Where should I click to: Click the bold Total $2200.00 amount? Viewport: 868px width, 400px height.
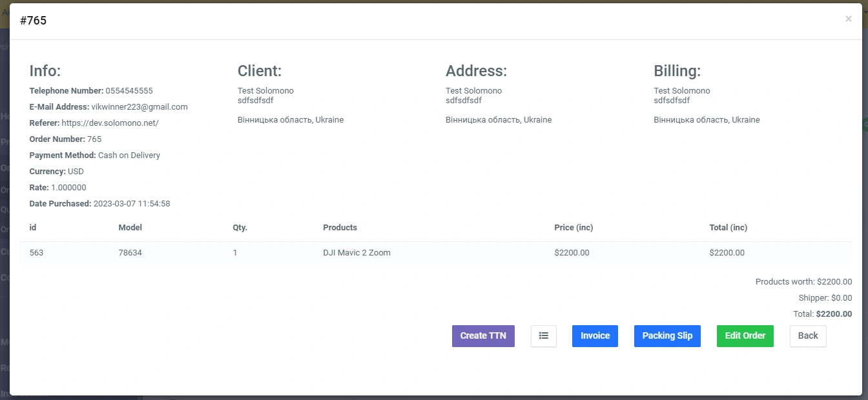click(834, 314)
